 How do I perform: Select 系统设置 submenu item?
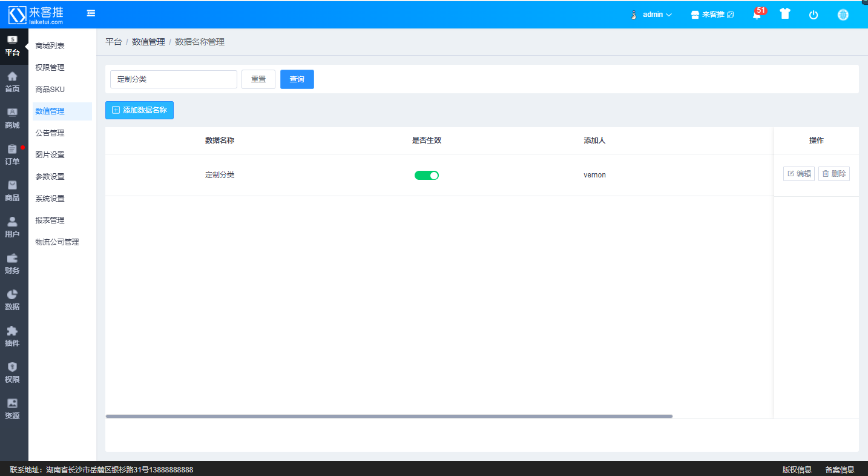(62, 199)
